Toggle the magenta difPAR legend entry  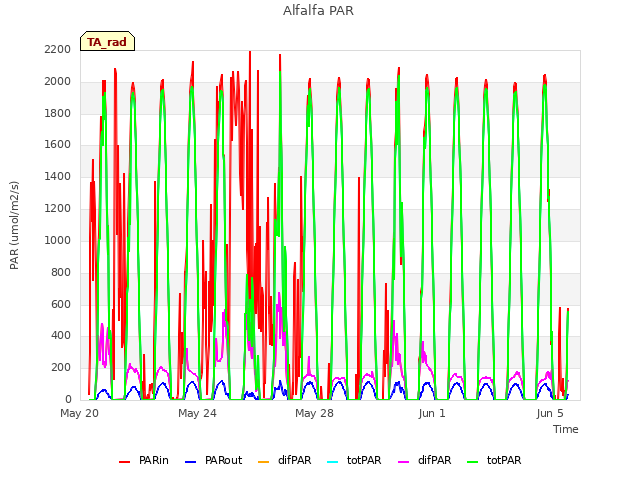coord(424,460)
